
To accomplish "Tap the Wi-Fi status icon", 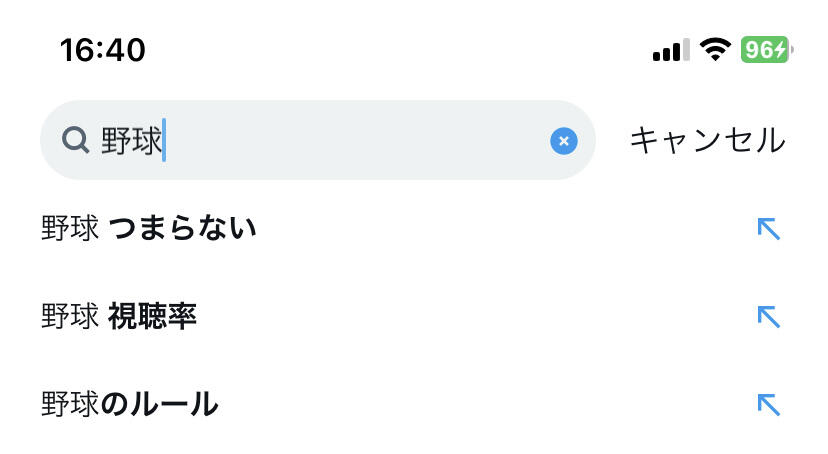I will click(x=715, y=50).
